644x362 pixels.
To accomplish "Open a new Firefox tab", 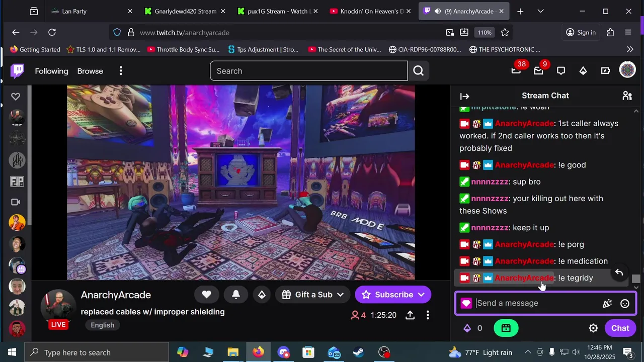I will pos(520,11).
